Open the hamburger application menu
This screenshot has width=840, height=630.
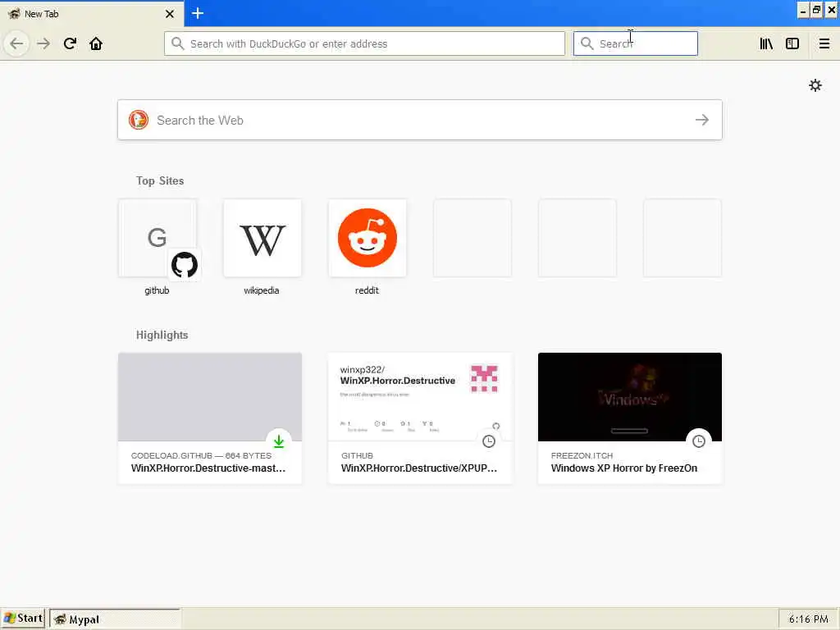coord(824,43)
